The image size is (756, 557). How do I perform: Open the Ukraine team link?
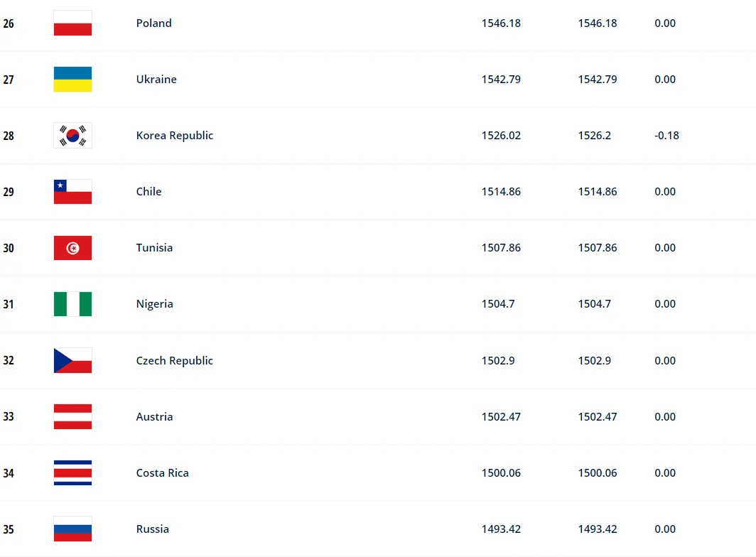point(156,80)
